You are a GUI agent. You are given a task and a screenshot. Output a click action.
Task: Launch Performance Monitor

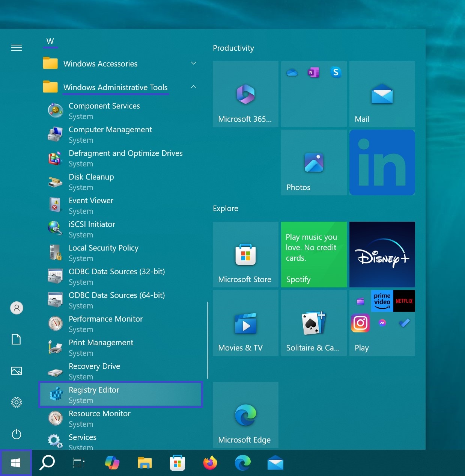(x=120, y=324)
